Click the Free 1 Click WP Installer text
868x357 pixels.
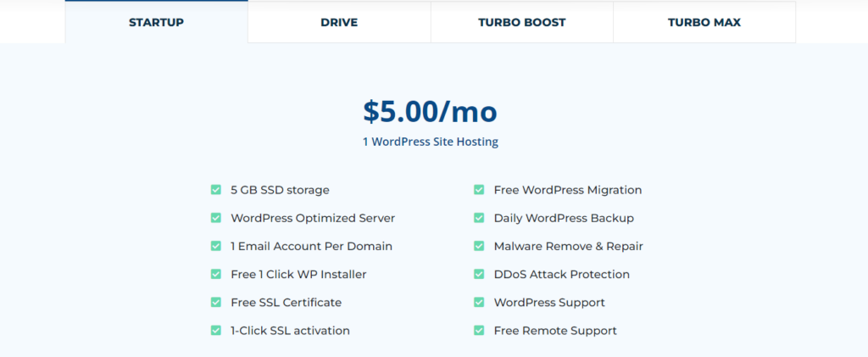[x=298, y=275]
